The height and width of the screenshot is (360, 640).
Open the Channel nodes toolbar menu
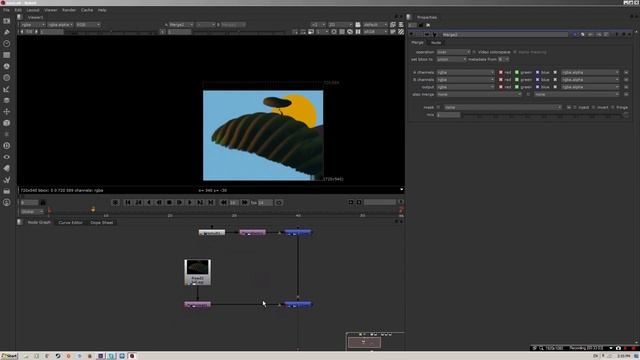(7, 55)
